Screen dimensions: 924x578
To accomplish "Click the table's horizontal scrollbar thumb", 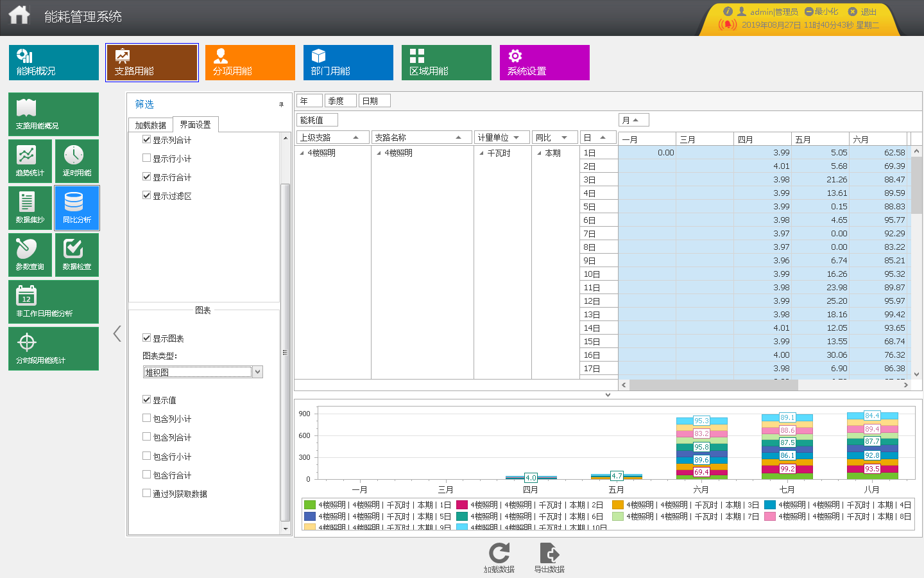I will click(714, 385).
